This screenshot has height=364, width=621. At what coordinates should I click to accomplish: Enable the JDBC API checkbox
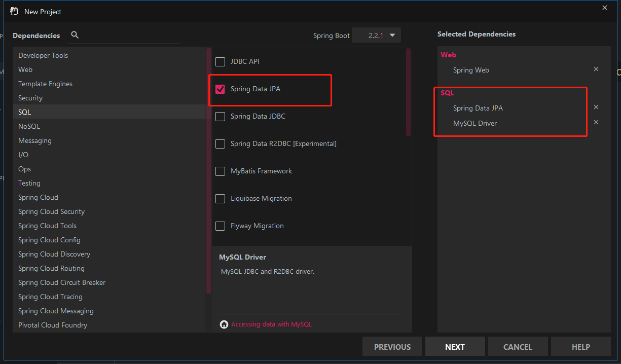pos(220,62)
